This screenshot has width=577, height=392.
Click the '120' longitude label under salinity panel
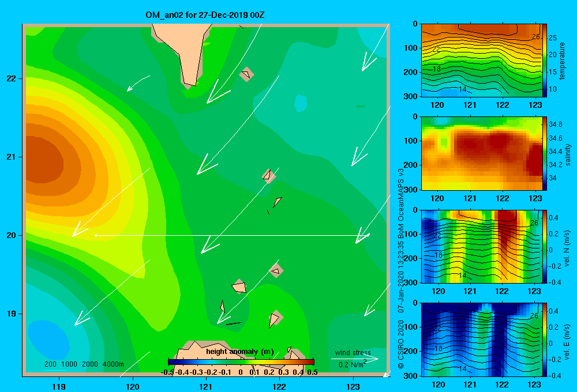[x=437, y=198]
